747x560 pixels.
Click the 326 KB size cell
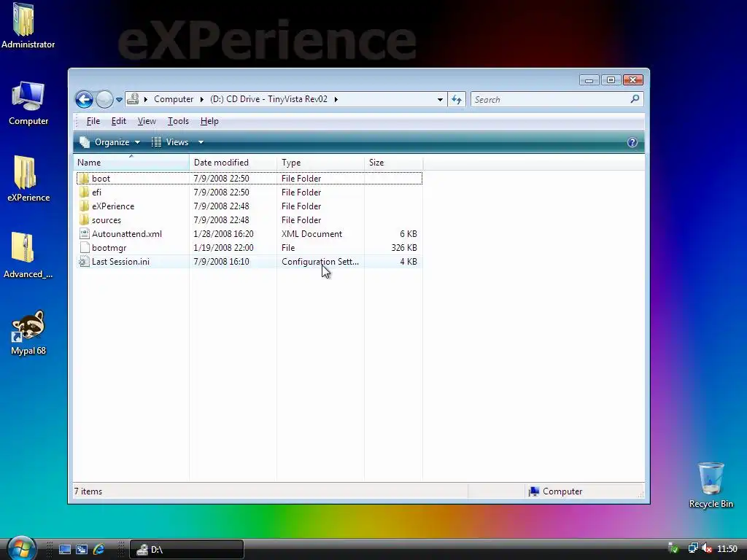tap(404, 248)
